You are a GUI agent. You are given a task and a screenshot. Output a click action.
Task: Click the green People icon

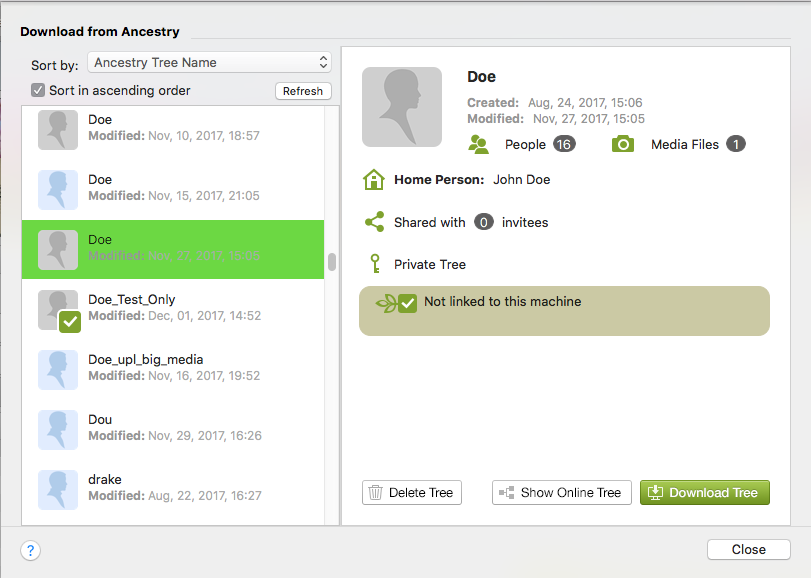[478, 144]
